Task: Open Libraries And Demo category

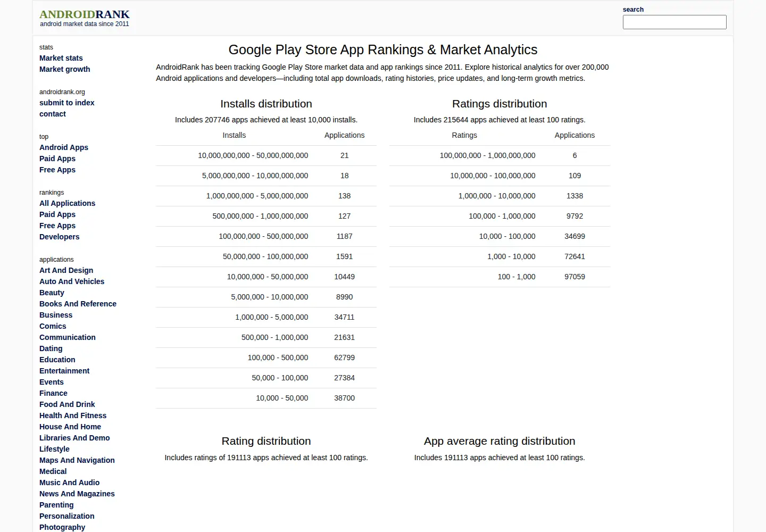Action: click(74, 438)
